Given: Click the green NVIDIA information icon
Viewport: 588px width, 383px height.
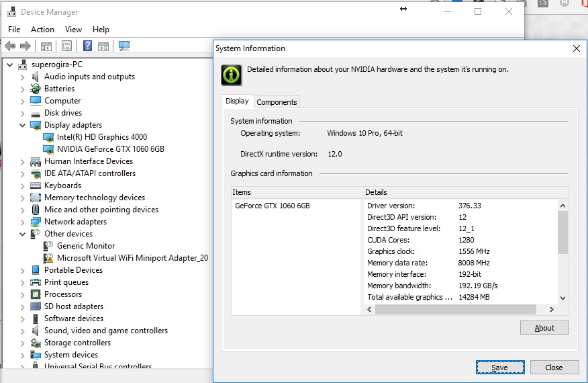Looking at the screenshot, I should (x=232, y=75).
